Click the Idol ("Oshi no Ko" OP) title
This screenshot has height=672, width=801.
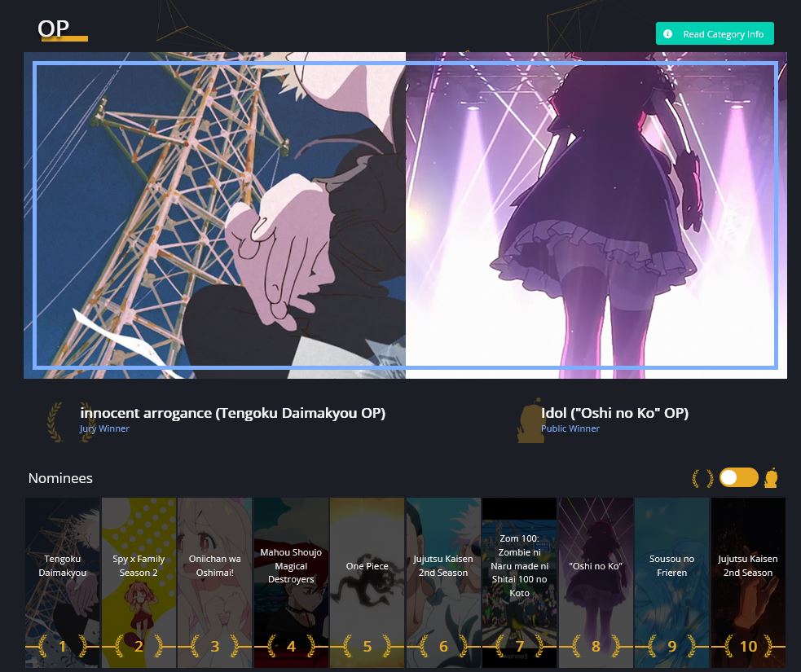(x=614, y=413)
